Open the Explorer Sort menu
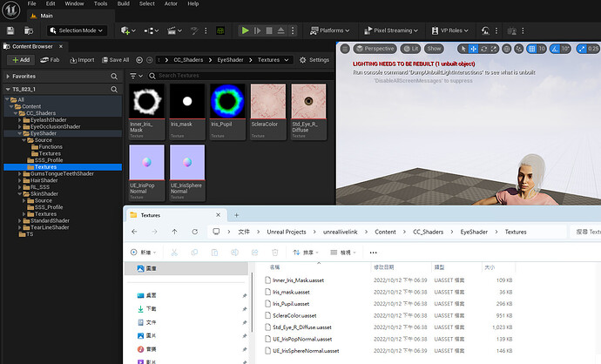 point(306,253)
